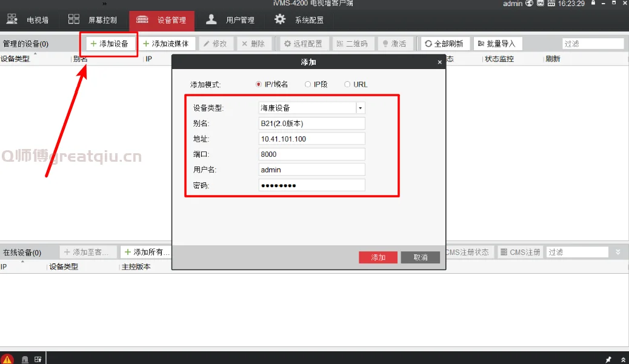Click 全部刷新 refresh all button
The image size is (629, 364).
click(444, 44)
